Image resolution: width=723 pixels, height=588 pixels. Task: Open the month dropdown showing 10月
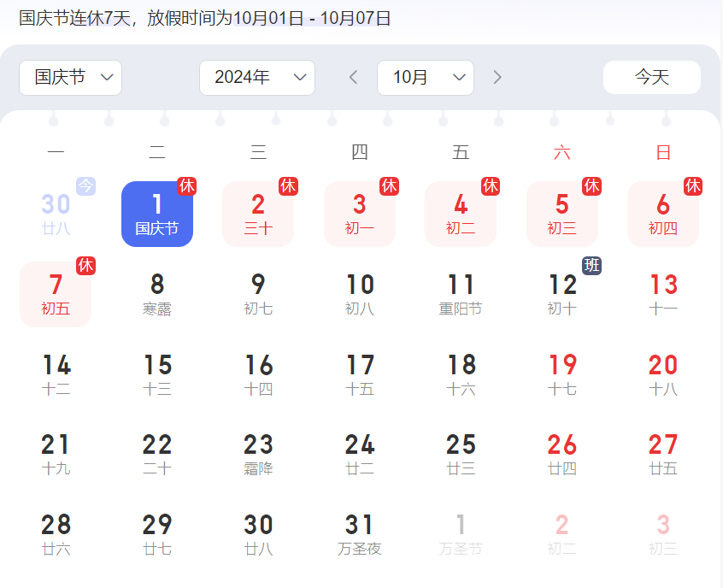point(426,77)
